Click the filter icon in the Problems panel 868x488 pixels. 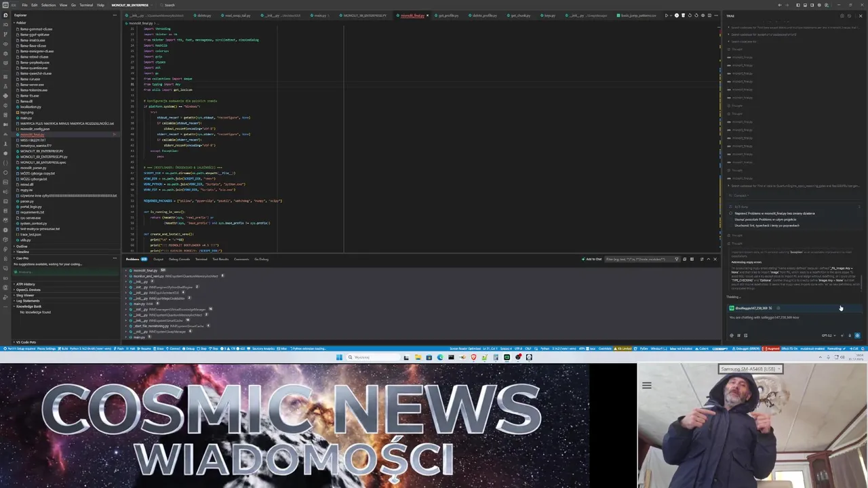pyautogui.click(x=677, y=259)
